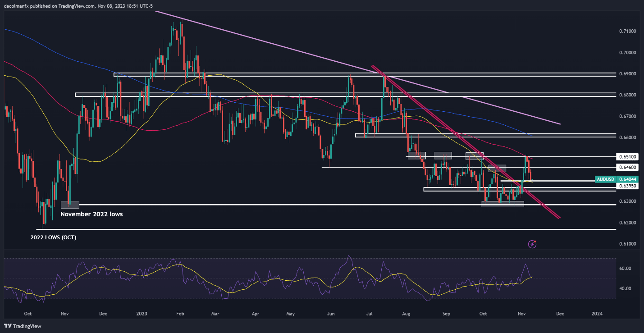The image size is (644, 333).
Task: Click the 0.71000 price axis label
Action: click(x=627, y=31)
